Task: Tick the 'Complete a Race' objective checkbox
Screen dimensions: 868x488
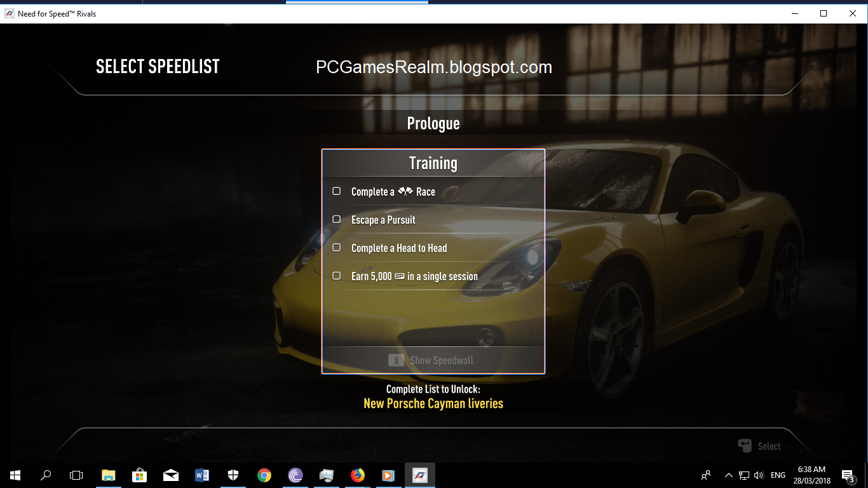Action: 337,191
